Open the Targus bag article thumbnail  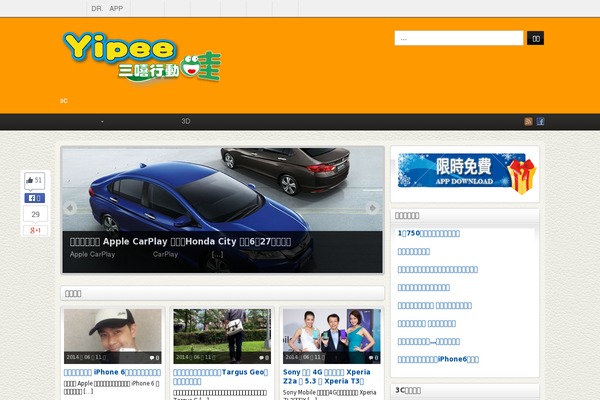(x=222, y=336)
